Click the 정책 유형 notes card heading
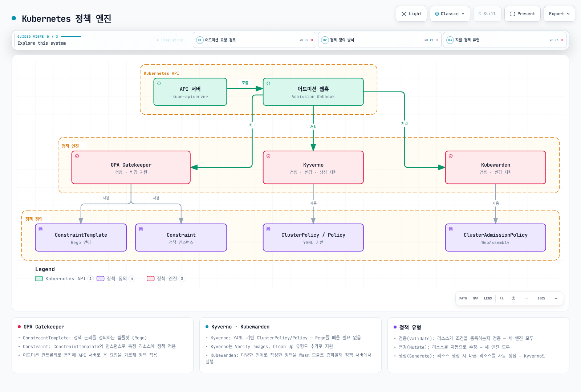Image resolution: width=581 pixels, height=392 pixels. pyautogui.click(x=410, y=327)
